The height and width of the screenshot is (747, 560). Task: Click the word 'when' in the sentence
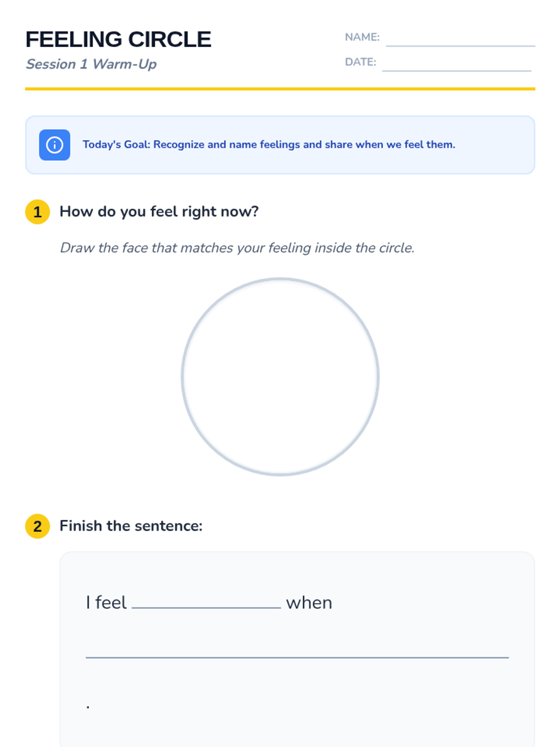[309, 603]
